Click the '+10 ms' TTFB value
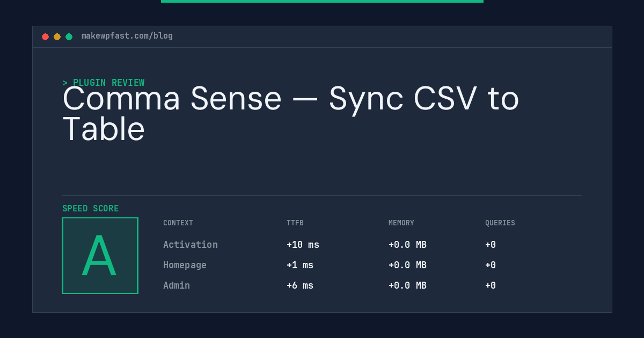The image size is (644, 338). click(x=303, y=245)
